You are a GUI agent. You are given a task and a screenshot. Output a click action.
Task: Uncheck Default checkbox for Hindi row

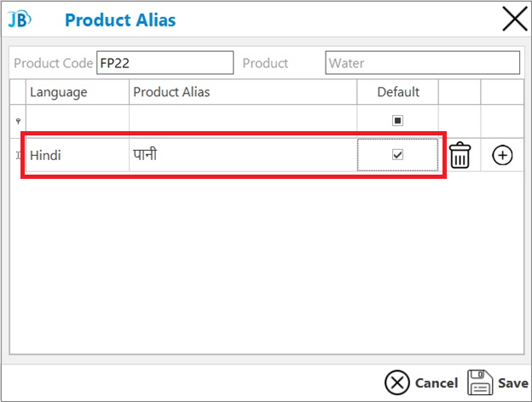pos(397,154)
